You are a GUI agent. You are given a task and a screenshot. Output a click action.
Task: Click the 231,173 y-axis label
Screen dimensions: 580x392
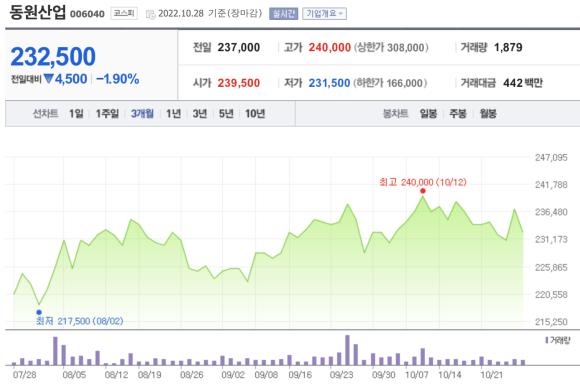(551, 239)
